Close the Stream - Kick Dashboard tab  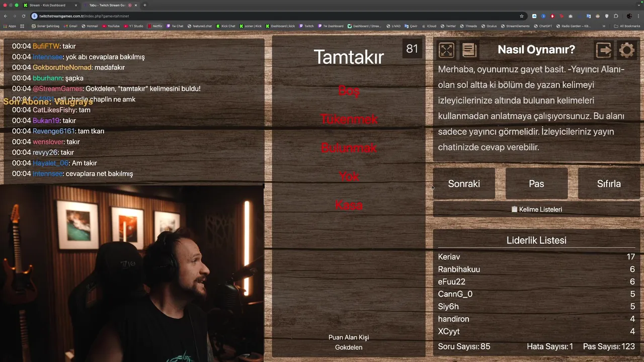point(76,5)
